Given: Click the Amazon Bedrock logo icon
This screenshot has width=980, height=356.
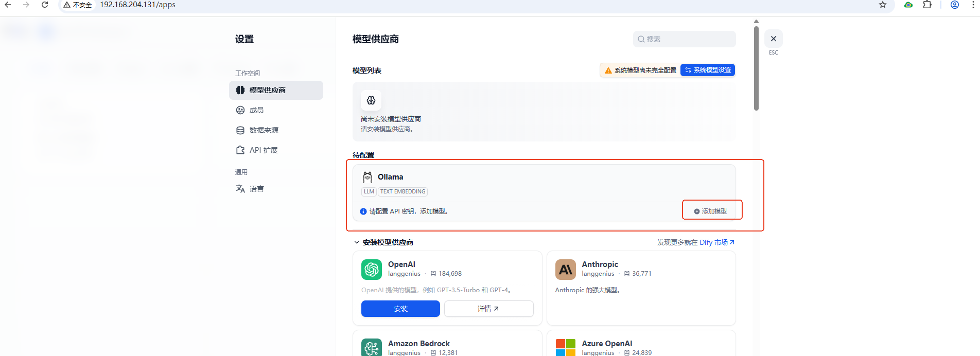Looking at the screenshot, I should coord(372,348).
